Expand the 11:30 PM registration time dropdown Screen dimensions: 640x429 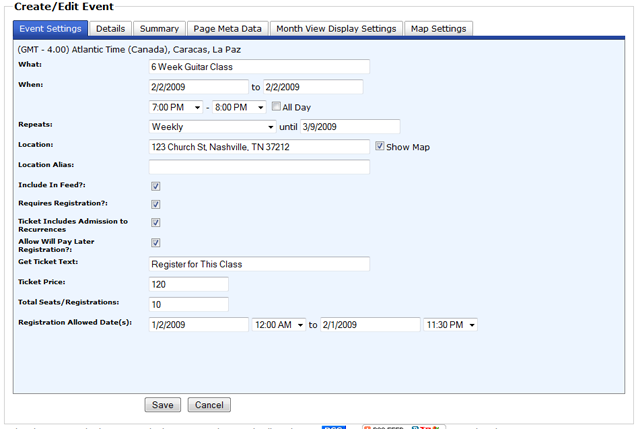451,324
